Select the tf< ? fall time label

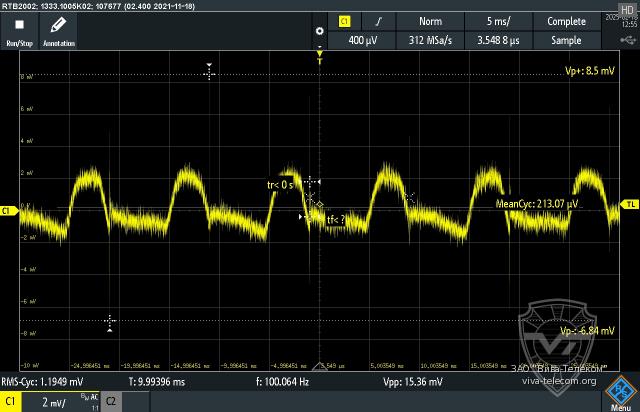(x=336, y=220)
